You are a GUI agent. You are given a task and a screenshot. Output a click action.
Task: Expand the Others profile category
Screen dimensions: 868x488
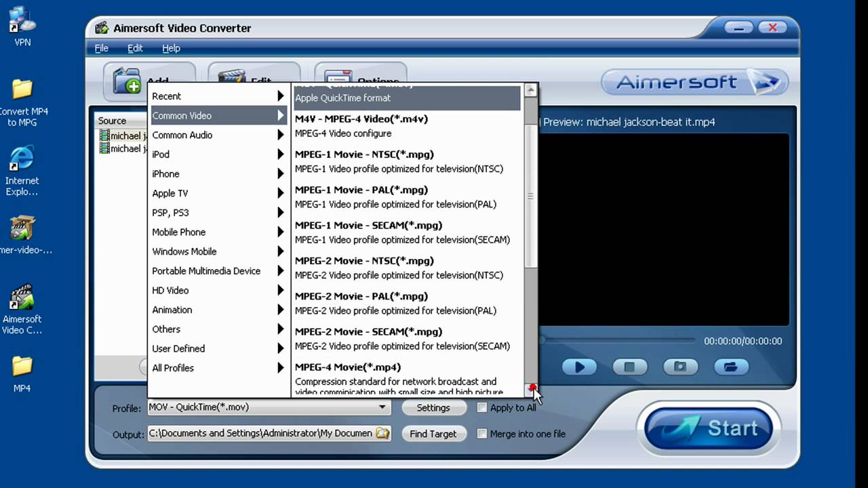tap(219, 329)
